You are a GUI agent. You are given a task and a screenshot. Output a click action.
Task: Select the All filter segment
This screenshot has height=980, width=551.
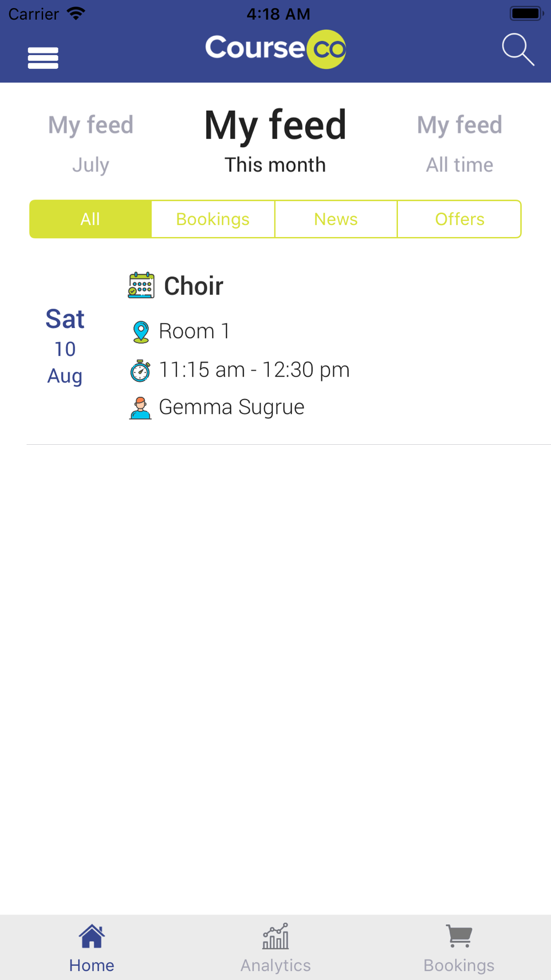coord(90,219)
